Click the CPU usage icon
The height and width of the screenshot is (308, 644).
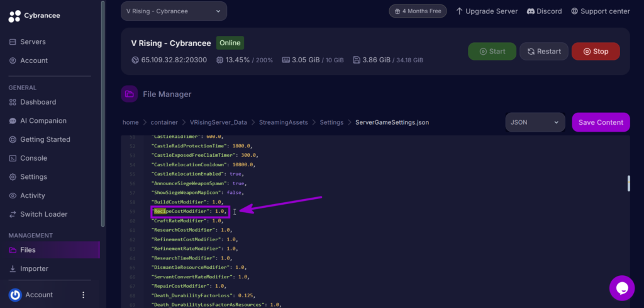pyautogui.click(x=219, y=60)
